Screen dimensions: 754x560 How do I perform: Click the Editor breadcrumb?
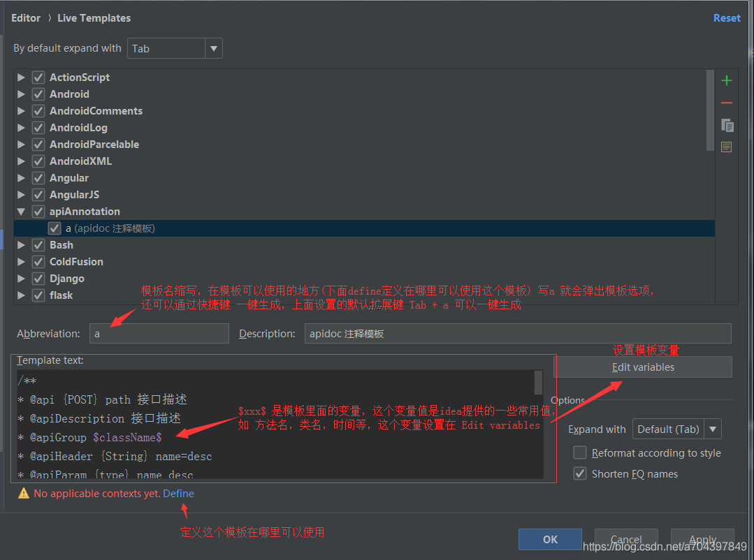(26, 18)
